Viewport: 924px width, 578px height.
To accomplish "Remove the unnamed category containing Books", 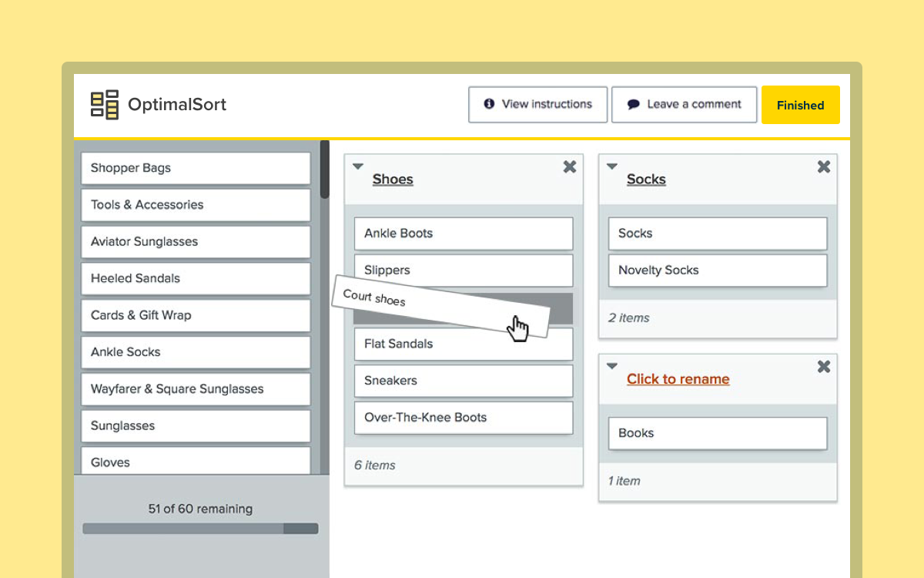I will 823,366.
